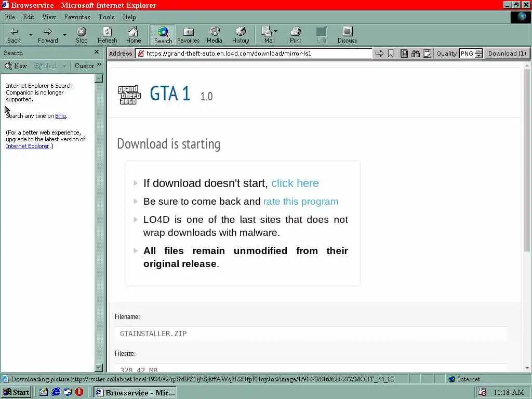Click the Mail toolbar icon
Image resolution: width=532 pixels, height=399 pixels.
(x=268, y=35)
